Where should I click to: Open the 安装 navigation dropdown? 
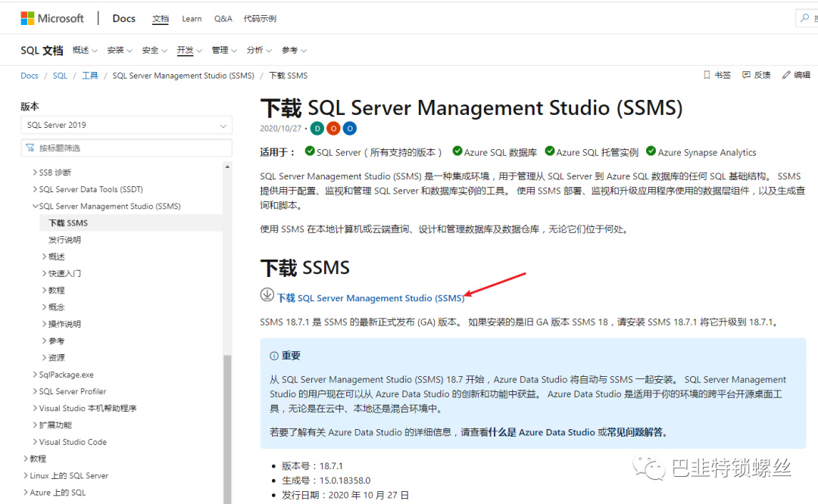[x=120, y=50]
